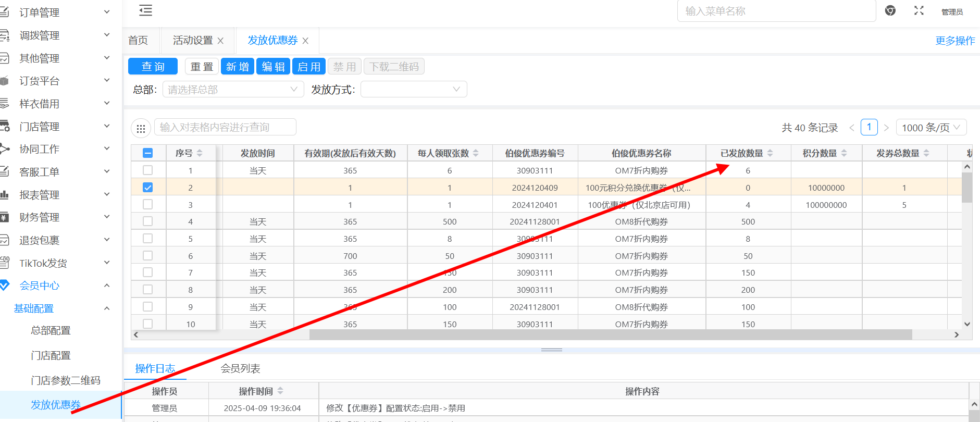Click the browser theme icon beside search box

(890, 11)
